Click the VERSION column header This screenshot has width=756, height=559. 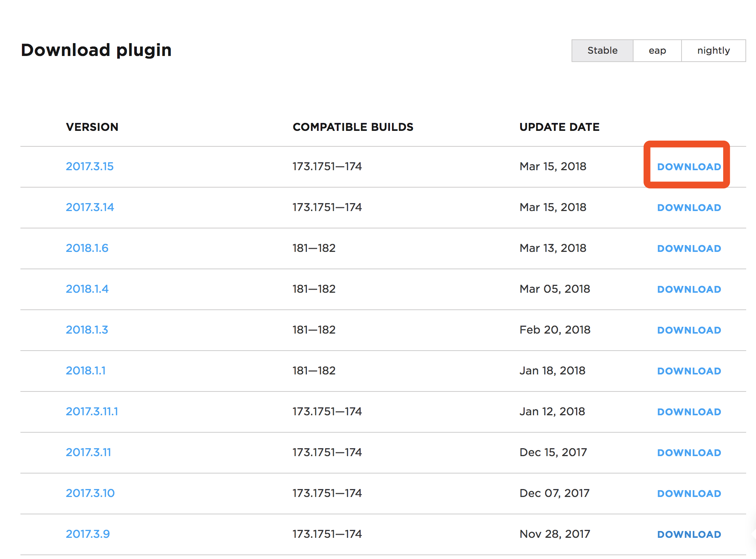[x=92, y=127]
